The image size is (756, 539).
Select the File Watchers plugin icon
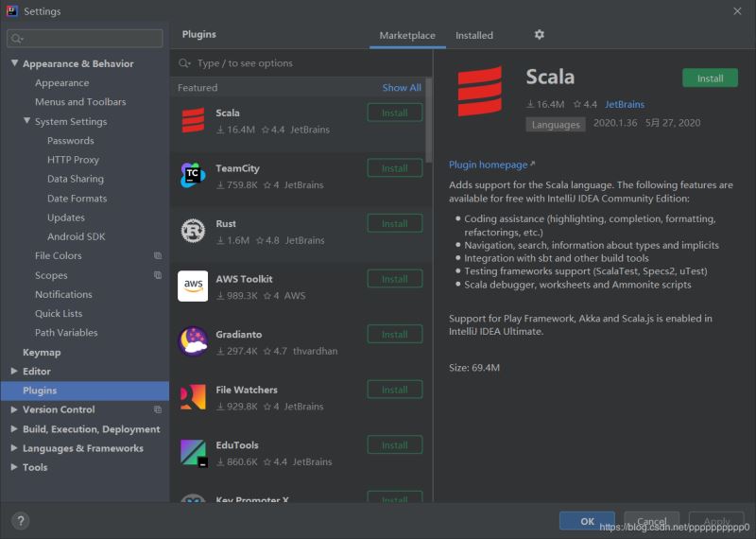coord(193,397)
